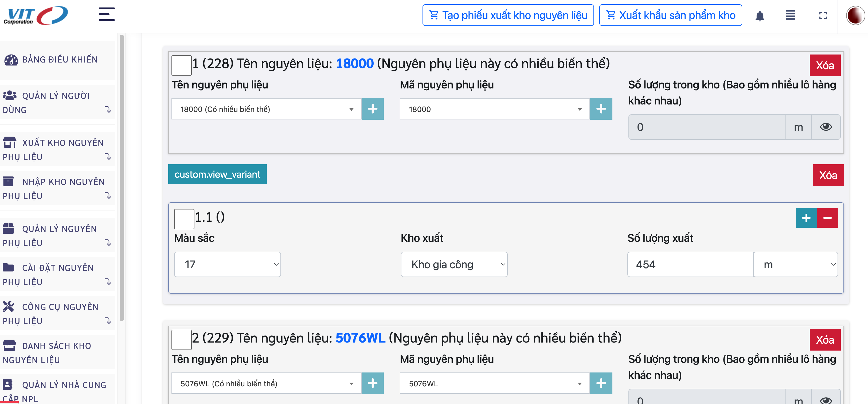Click Tạo phiếu xuất kho nguyên liệu button

[x=508, y=15]
